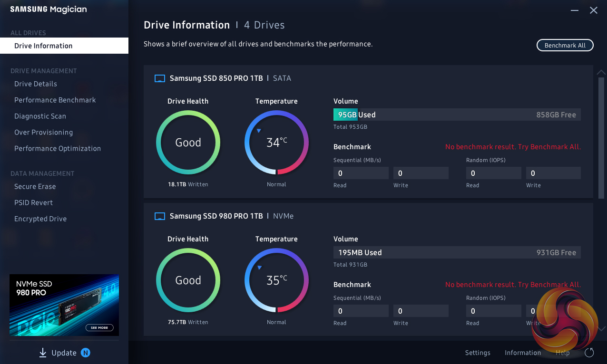Click the Update download arrow icon
The image size is (607, 364).
(x=43, y=353)
